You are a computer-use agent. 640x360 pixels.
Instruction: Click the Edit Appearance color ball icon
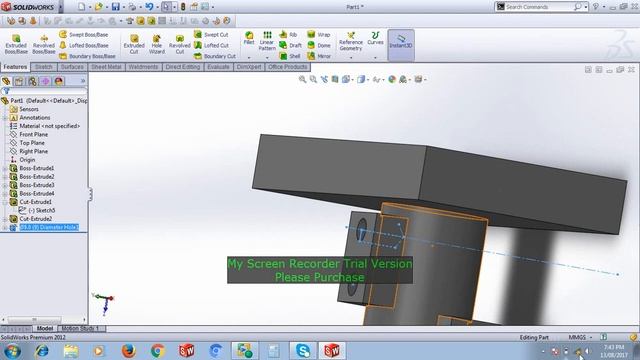[x=392, y=79]
